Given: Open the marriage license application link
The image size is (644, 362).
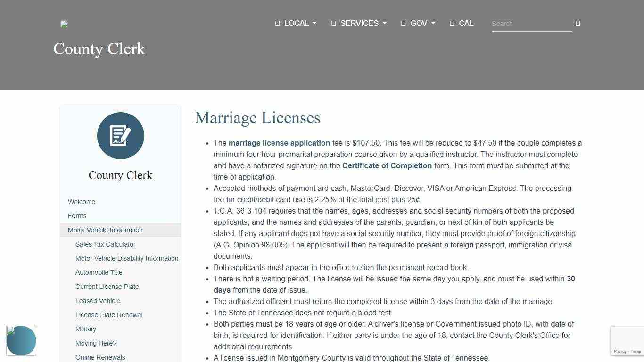Looking at the screenshot, I should (279, 143).
